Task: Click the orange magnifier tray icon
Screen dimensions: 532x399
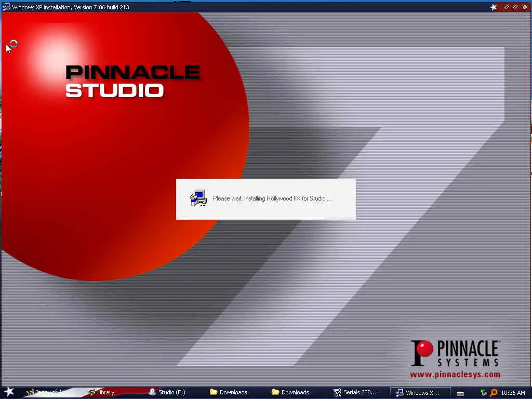Action: (x=494, y=393)
